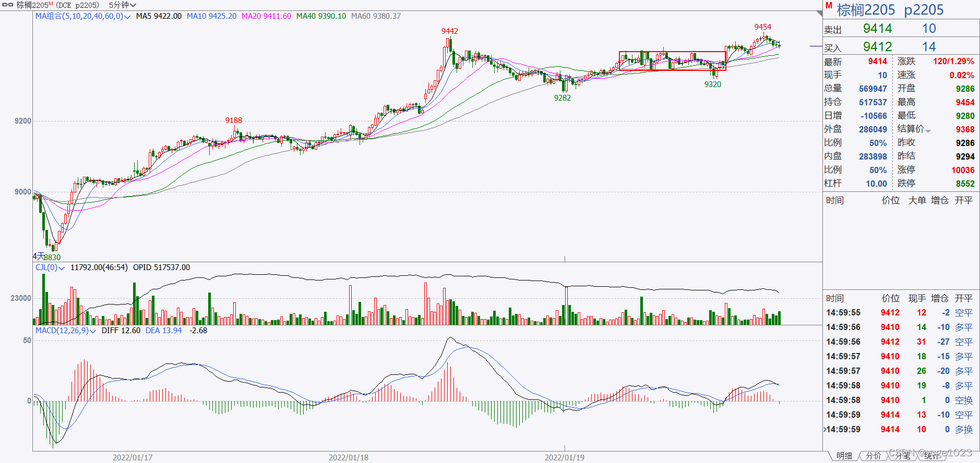The image size is (980, 463).
Task: Click the 跌停 value 8552
Action: pos(965,184)
